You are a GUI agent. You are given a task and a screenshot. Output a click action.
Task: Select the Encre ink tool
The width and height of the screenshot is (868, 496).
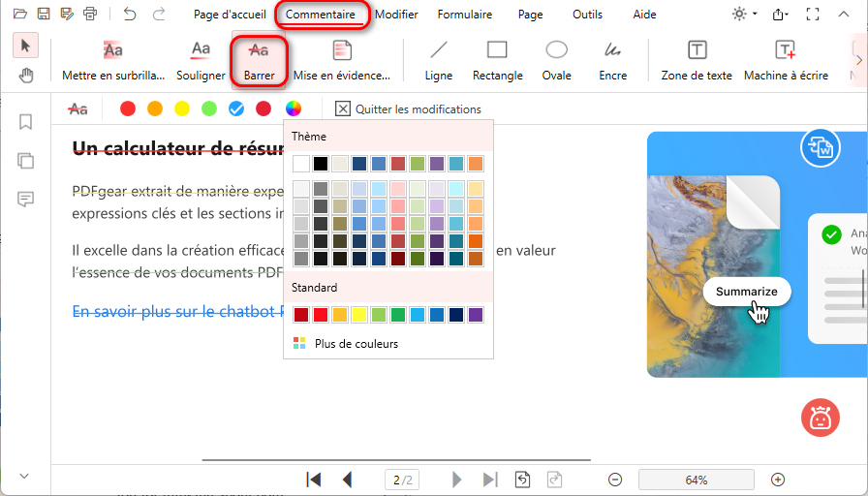(x=613, y=61)
